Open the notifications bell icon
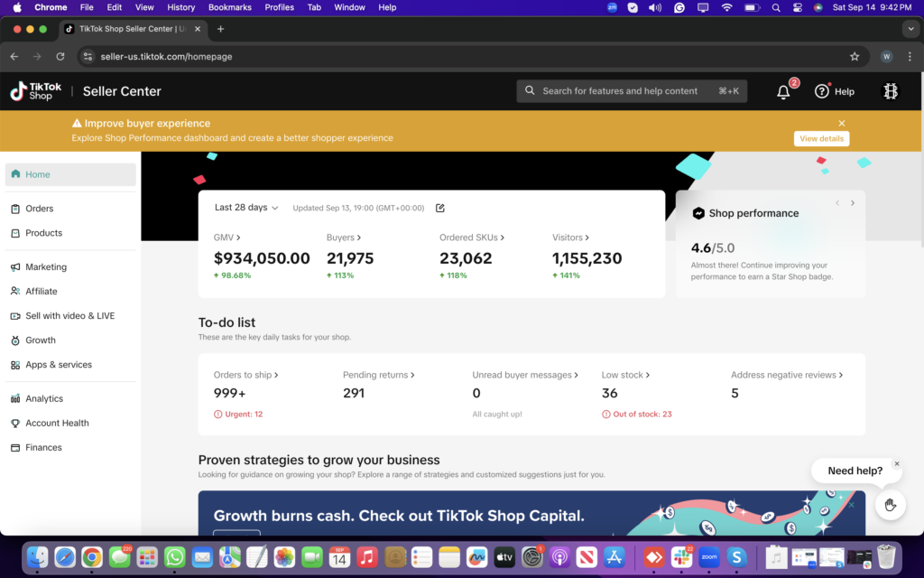 click(x=783, y=91)
